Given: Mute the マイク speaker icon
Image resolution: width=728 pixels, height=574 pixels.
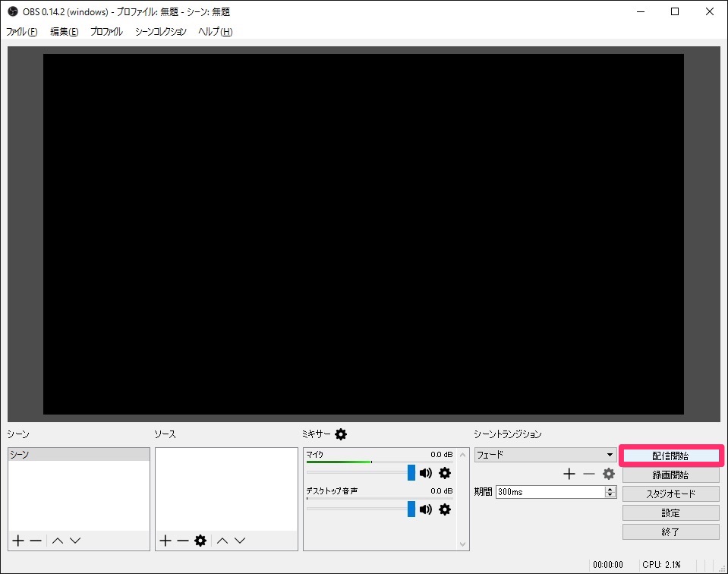Looking at the screenshot, I should coord(426,472).
